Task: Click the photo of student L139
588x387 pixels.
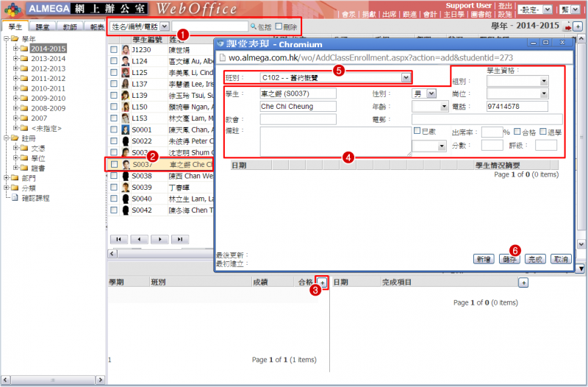Action: click(125, 96)
